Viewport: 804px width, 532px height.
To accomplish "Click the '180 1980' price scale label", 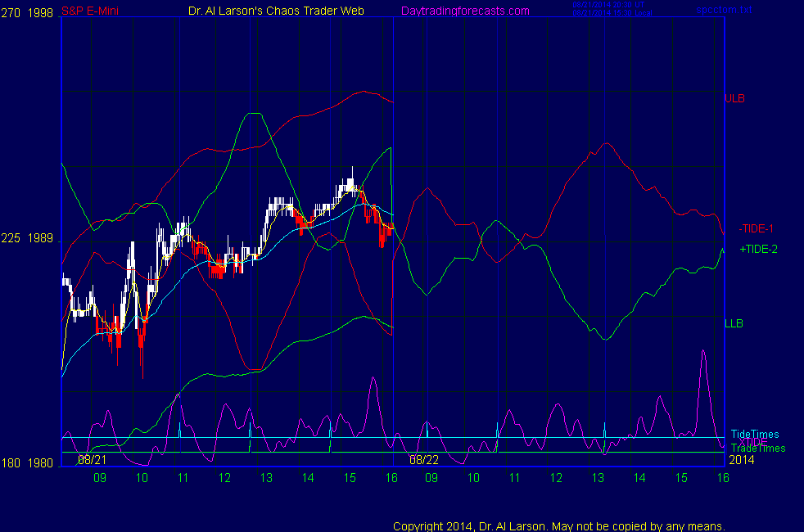I will point(27,462).
